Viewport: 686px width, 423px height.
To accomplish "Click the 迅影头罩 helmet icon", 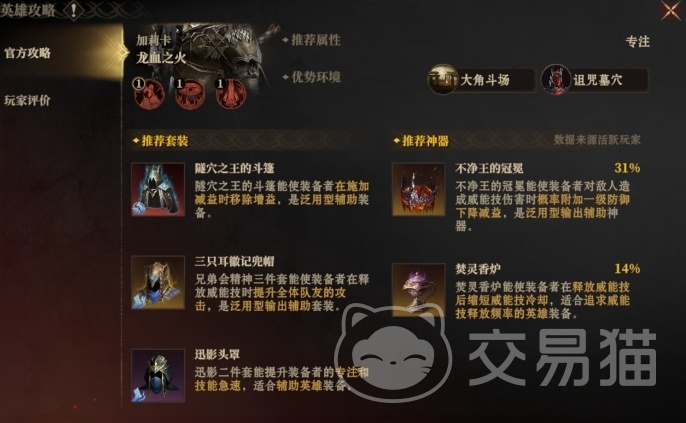I will (x=158, y=375).
